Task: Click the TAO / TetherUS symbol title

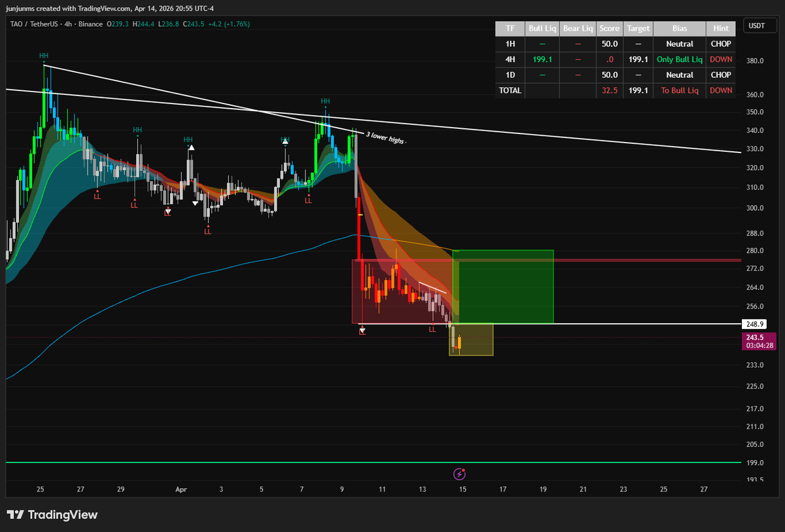Action: tap(31, 24)
